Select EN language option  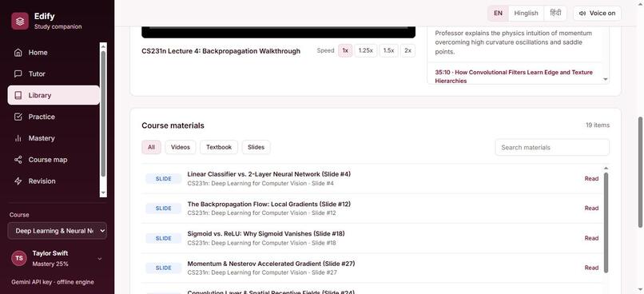pyautogui.click(x=498, y=13)
